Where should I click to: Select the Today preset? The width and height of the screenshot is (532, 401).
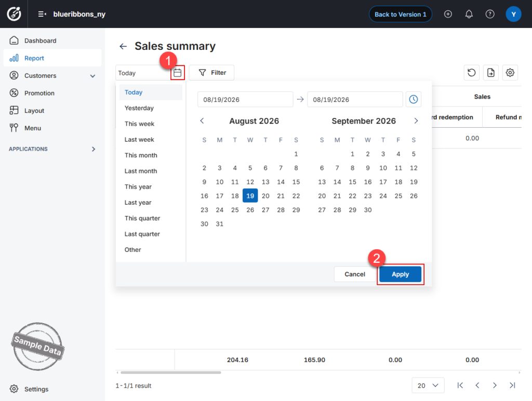pyautogui.click(x=151, y=92)
